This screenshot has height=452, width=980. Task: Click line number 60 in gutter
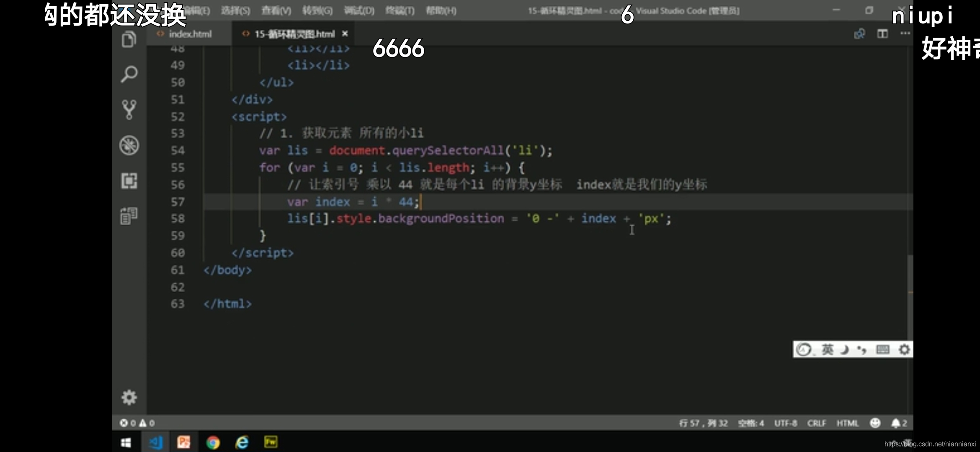tap(178, 253)
